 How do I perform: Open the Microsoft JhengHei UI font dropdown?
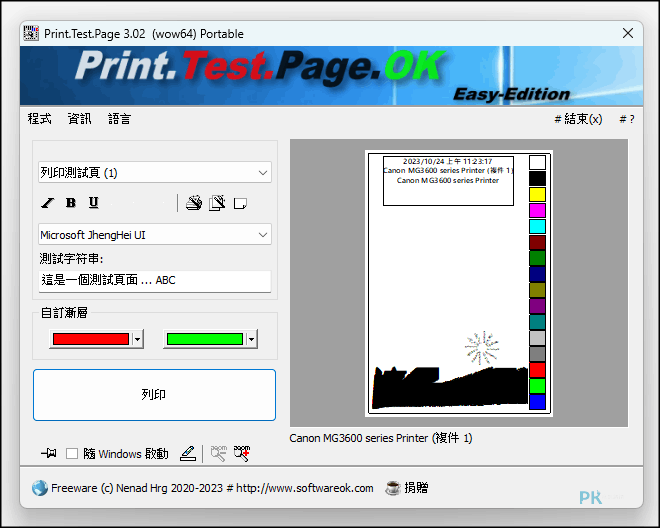[x=155, y=235]
